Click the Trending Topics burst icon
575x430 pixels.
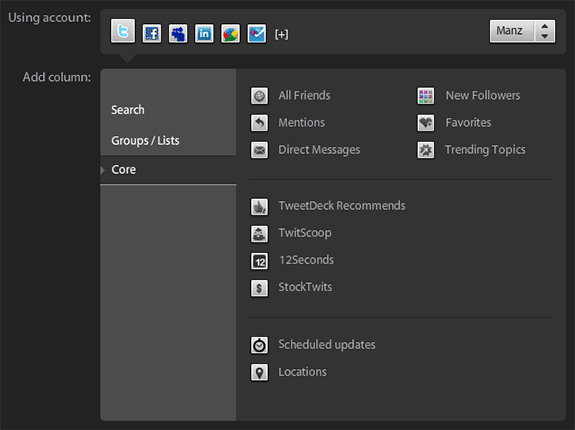pyautogui.click(x=426, y=150)
